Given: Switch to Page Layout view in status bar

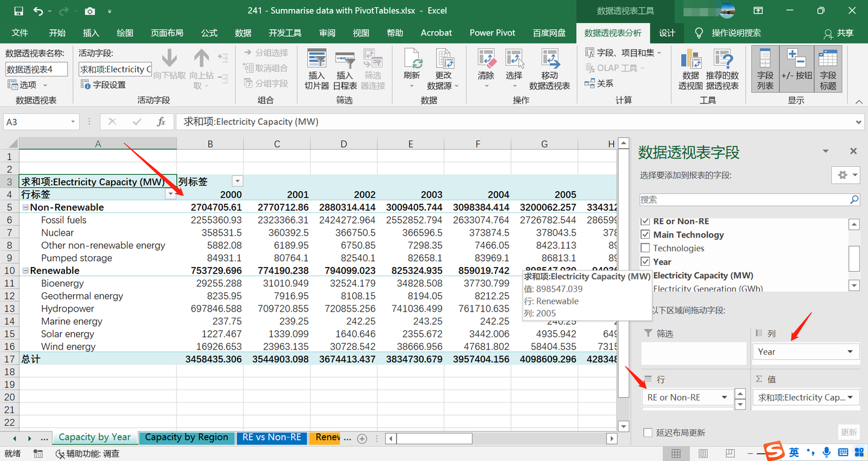Looking at the screenshot, I should click(703, 453).
